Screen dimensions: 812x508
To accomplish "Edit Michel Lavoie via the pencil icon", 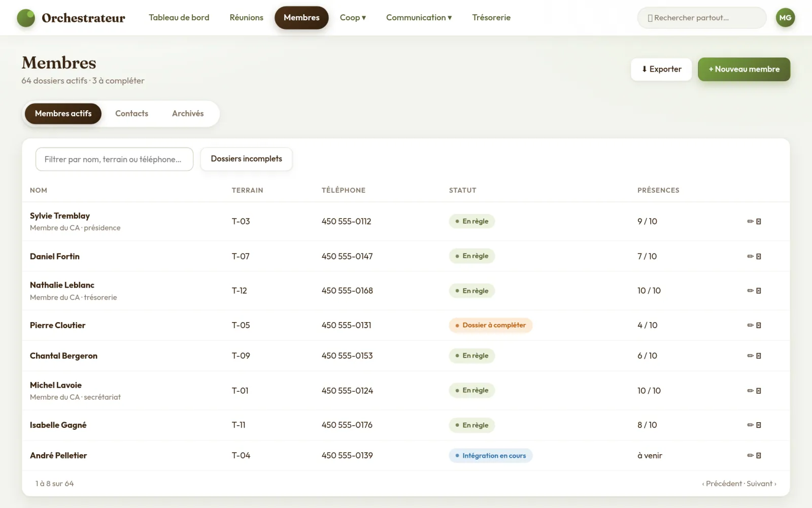I will pos(750,391).
